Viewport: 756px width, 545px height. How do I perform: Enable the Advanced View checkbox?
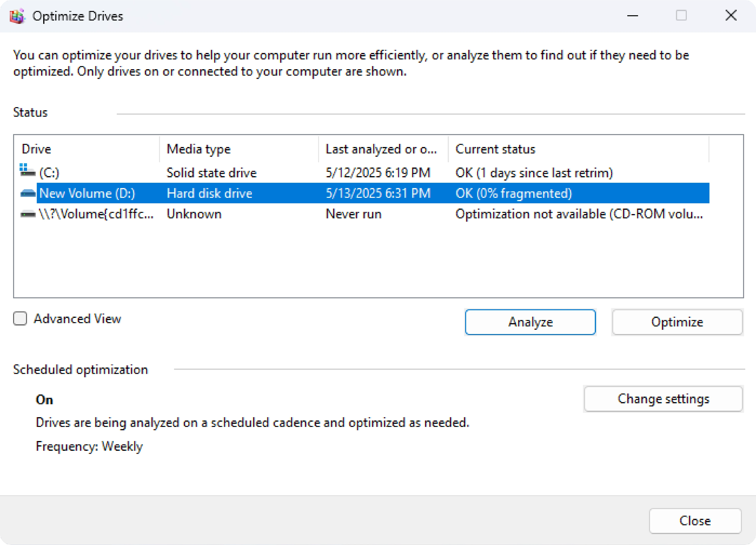pos(20,318)
